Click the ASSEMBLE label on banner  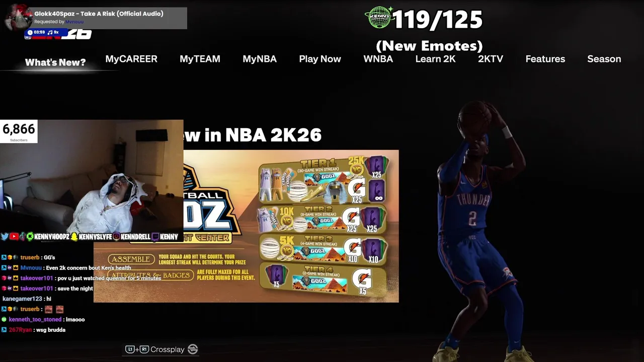tap(131, 259)
